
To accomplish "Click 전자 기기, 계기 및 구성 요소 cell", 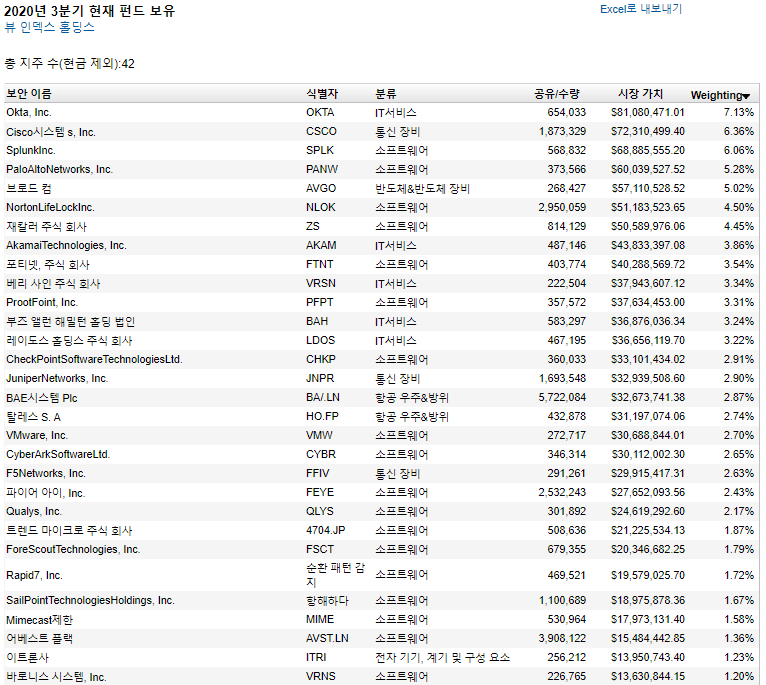I will [442, 658].
